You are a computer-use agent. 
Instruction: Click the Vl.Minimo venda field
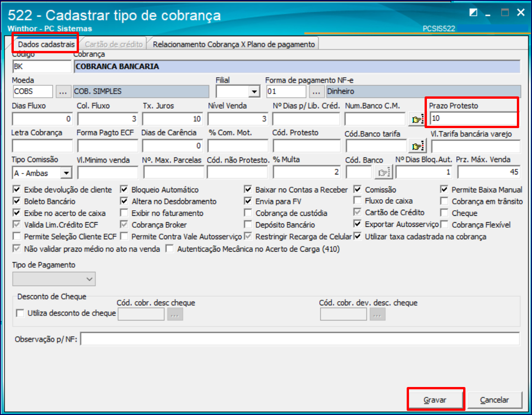click(108, 173)
